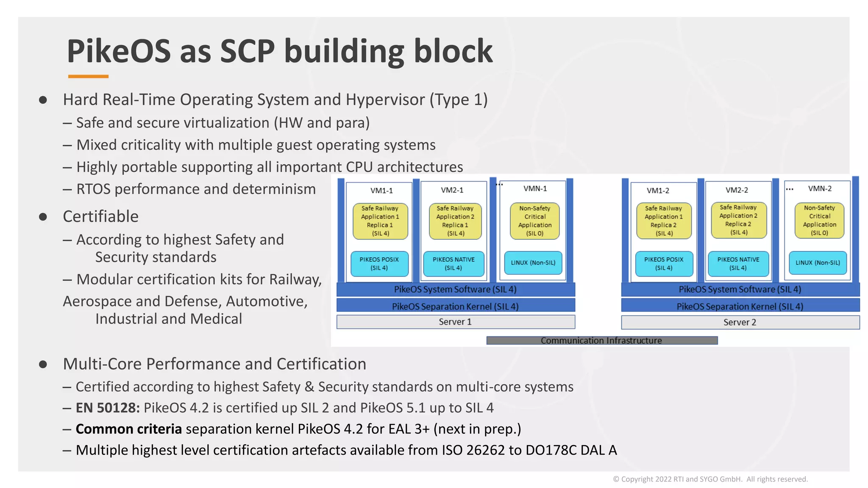Select the Server 1 block
This screenshot has height=488, width=868.
(456, 322)
